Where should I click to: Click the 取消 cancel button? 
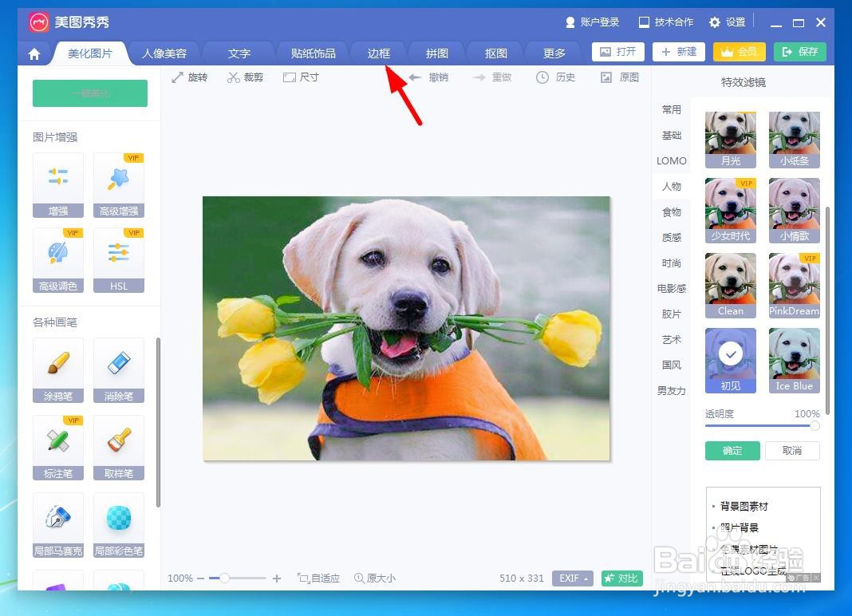(x=792, y=451)
